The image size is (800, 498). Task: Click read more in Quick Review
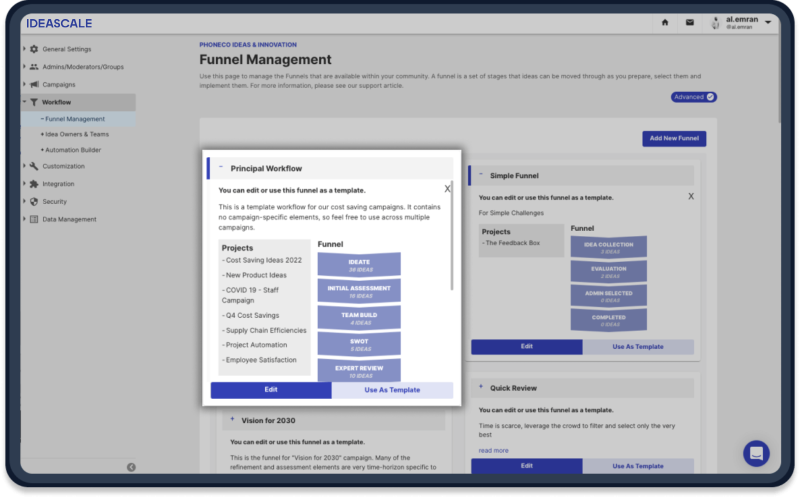click(493, 450)
